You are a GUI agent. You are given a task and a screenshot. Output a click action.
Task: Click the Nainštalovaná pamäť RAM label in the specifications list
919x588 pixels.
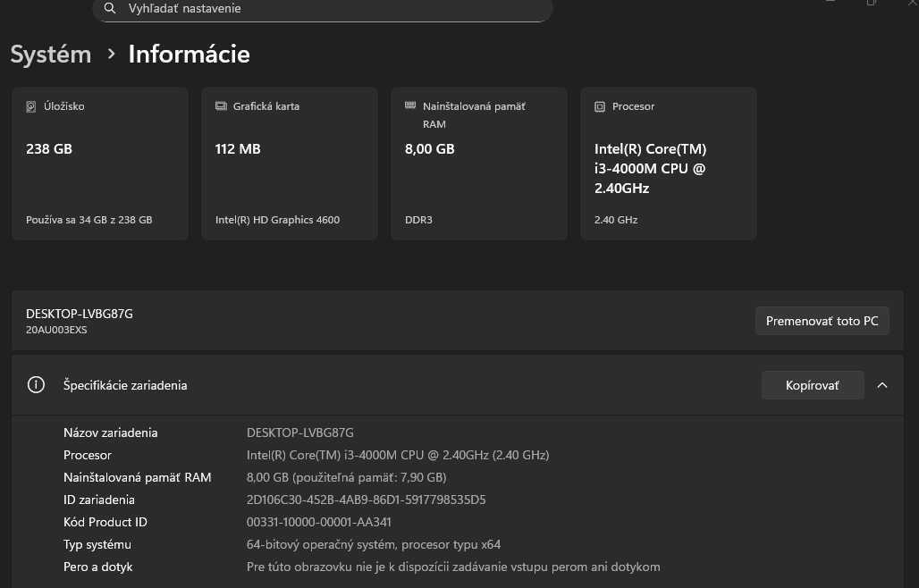coord(137,477)
